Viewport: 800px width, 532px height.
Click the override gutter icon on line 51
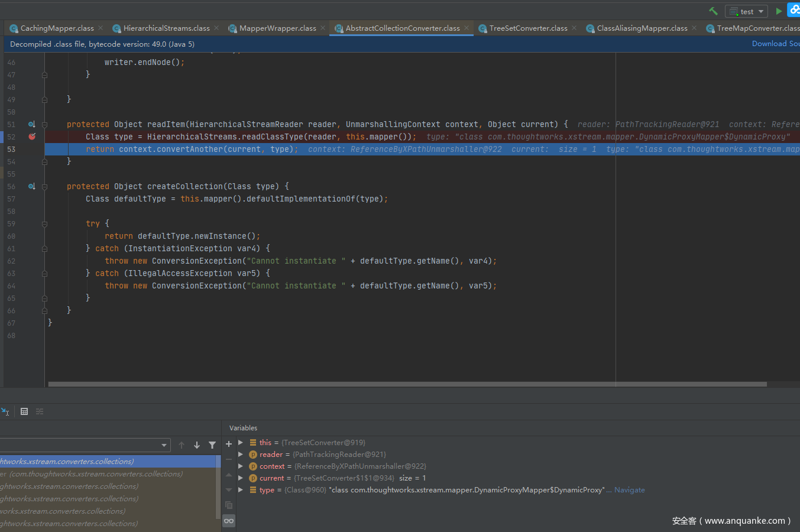click(31, 124)
